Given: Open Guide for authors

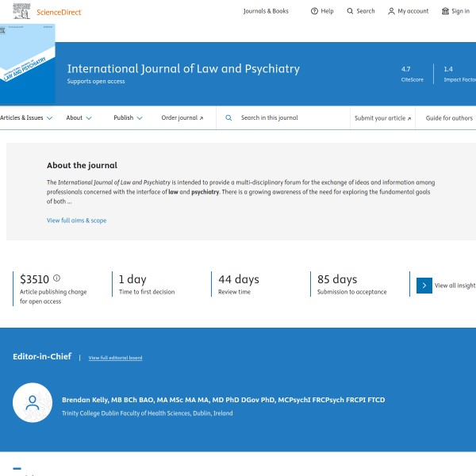Looking at the screenshot, I should pyautogui.click(x=449, y=118).
